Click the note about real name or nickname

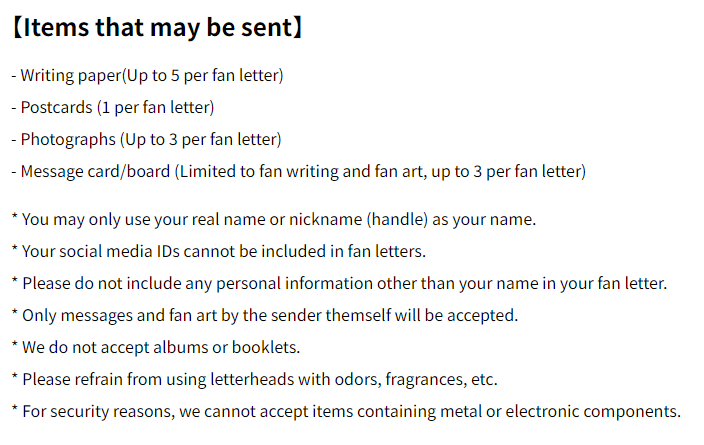coord(274,220)
